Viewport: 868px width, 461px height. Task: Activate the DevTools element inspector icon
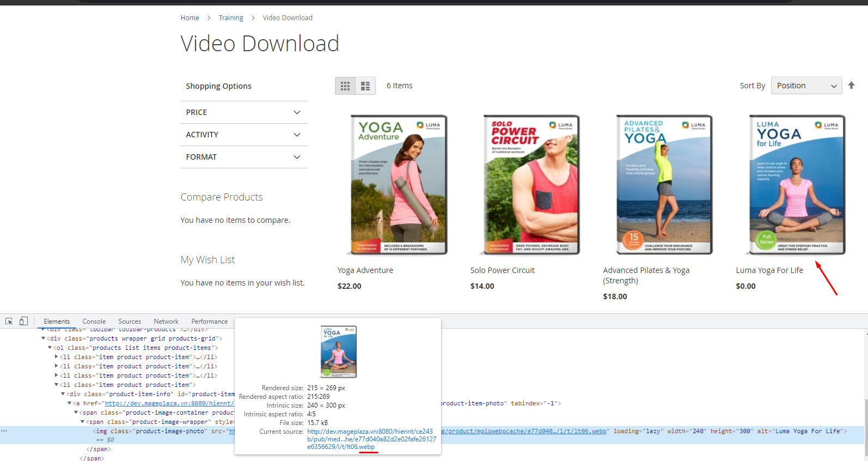pyautogui.click(x=9, y=322)
